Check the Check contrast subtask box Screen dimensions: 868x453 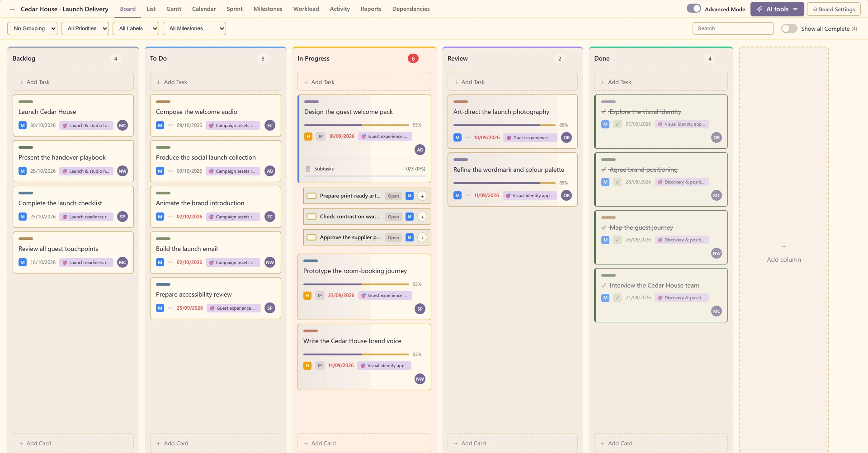point(311,217)
